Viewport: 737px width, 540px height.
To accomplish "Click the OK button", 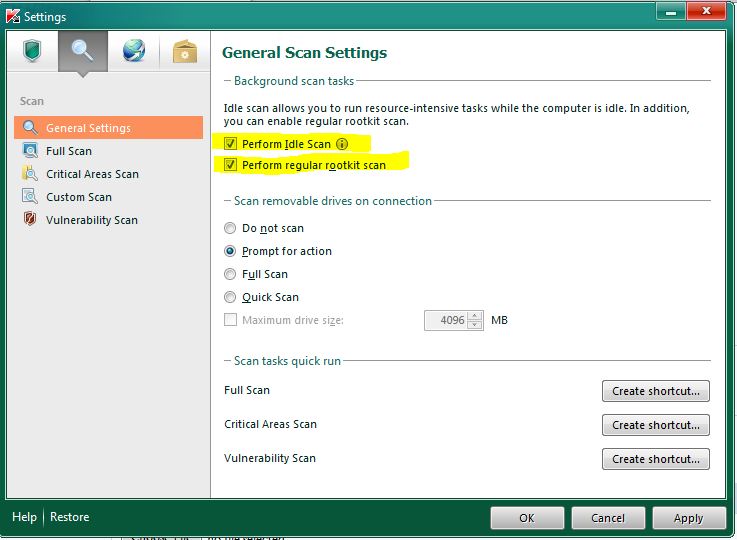I will pyautogui.click(x=527, y=518).
